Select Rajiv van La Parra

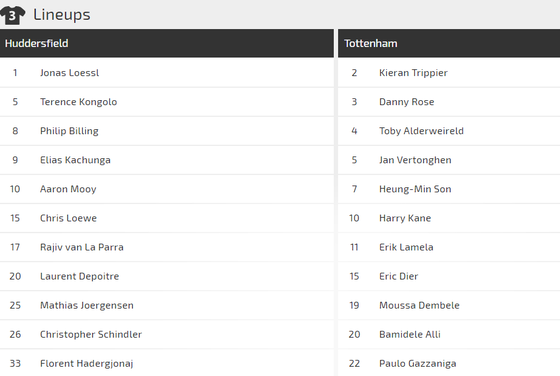point(81,247)
